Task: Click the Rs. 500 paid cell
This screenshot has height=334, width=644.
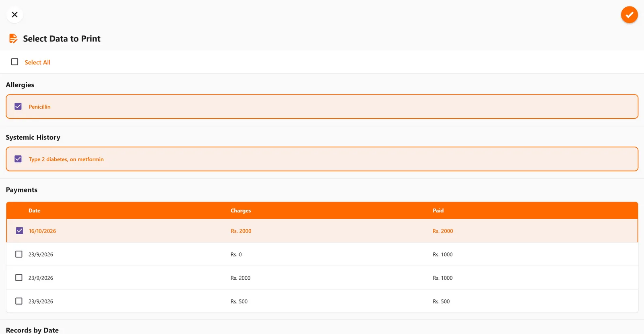Action: 441,301
